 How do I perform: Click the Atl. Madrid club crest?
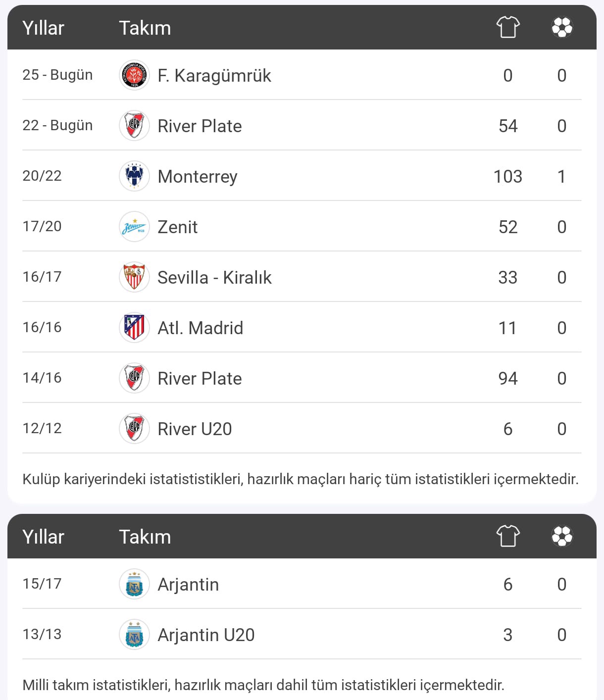click(134, 328)
